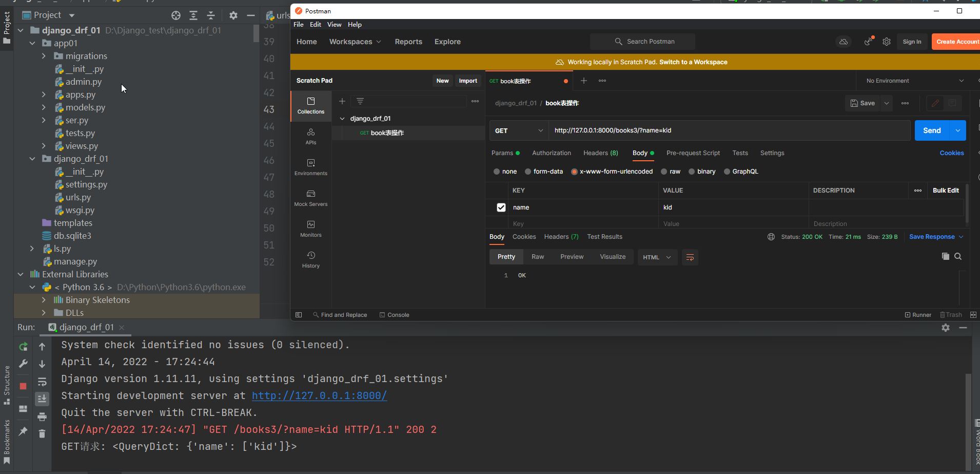Click the collections filter icon
Viewport: 980px width, 474px height.
360,101
